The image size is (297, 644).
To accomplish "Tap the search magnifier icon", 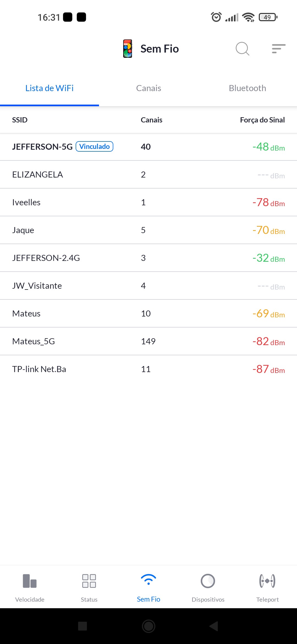I will click(242, 49).
